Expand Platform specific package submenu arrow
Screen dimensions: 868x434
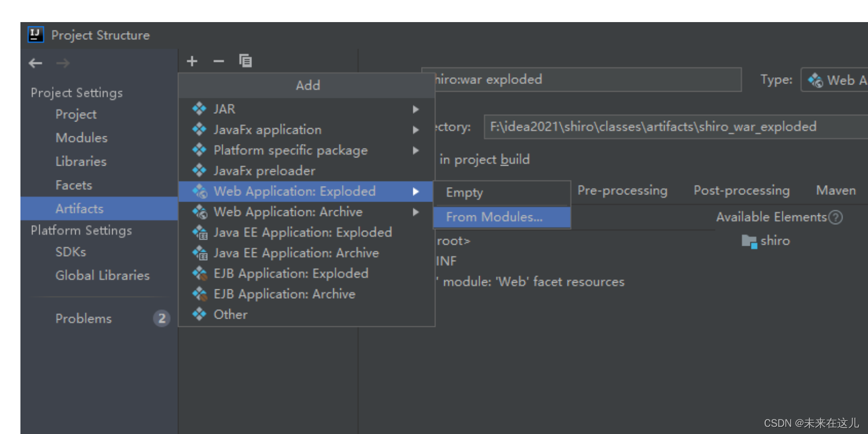415,150
